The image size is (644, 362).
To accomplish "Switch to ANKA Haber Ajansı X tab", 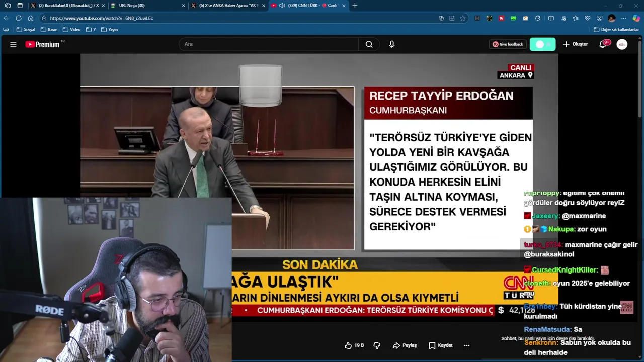I will tap(229, 6).
